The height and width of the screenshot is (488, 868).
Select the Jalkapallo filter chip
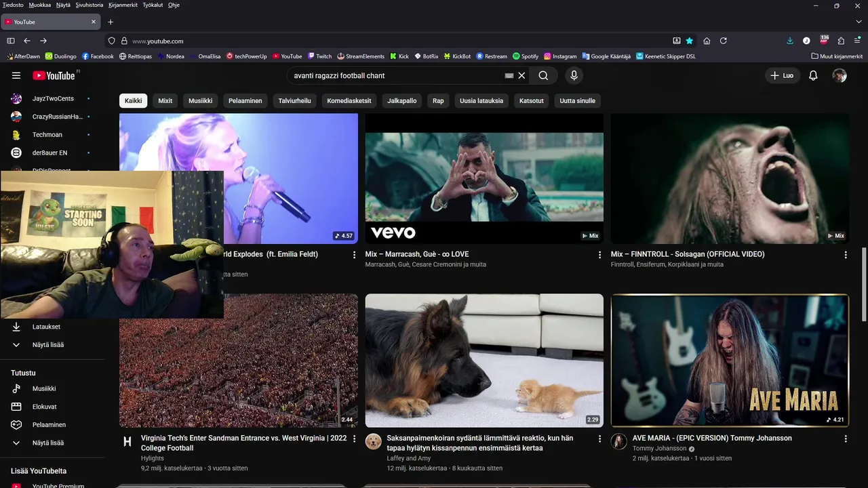pyautogui.click(x=402, y=101)
